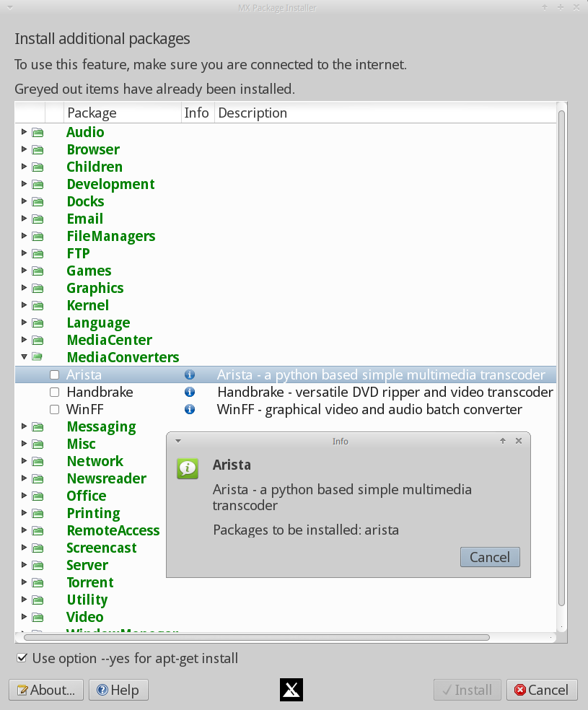Click the Games folder icon
588x710 pixels.
click(38, 271)
